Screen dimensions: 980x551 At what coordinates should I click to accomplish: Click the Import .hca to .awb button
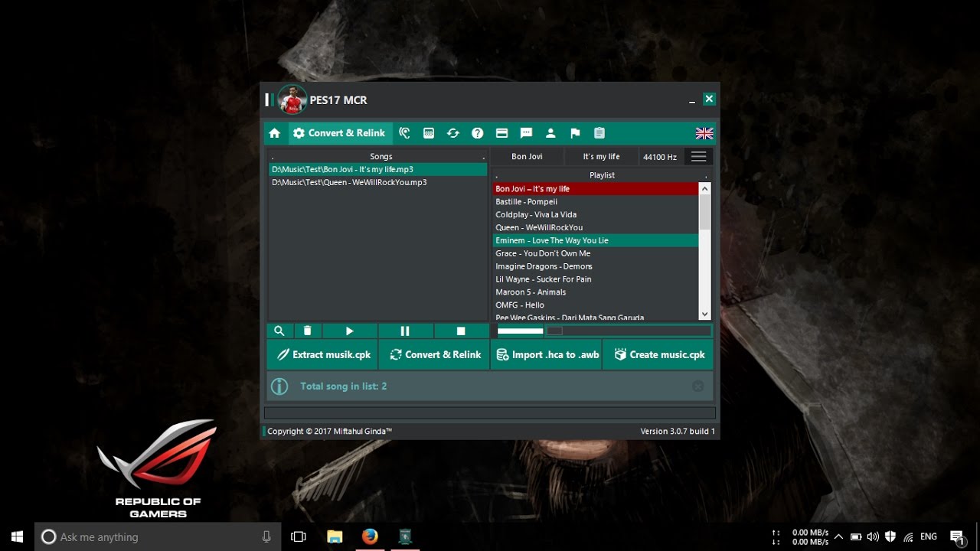(x=546, y=354)
